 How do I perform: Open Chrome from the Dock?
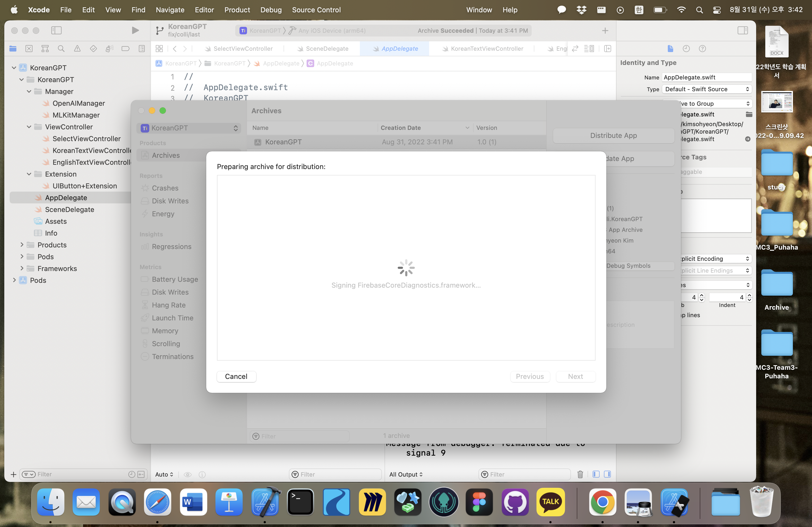[603, 502]
